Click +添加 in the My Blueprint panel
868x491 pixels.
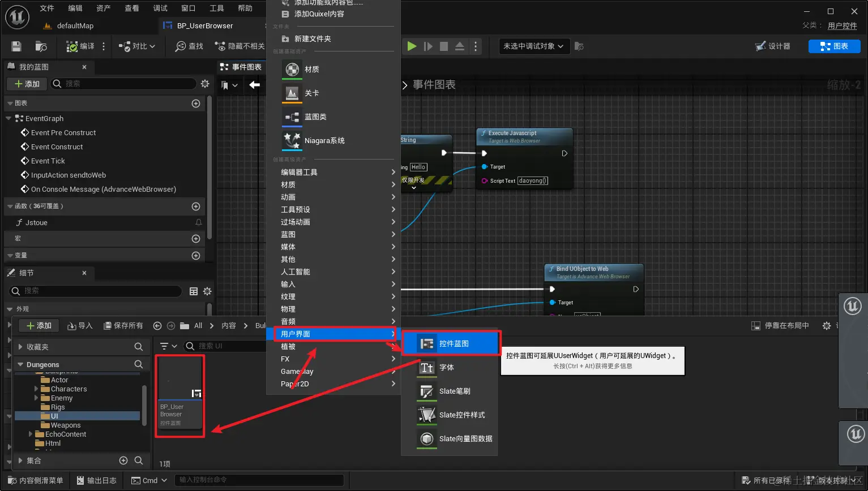tap(26, 84)
